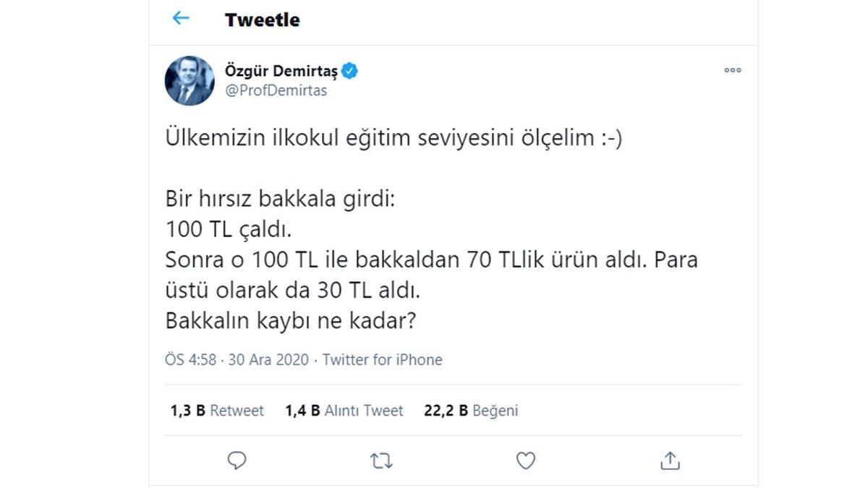Open the likes list via the Beğeni count

click(471, 410)
